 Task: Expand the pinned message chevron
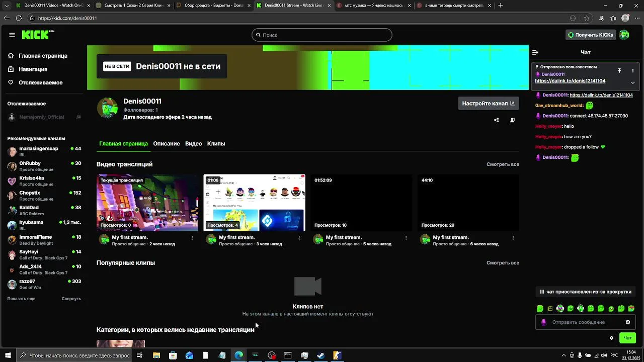pyautogui.click(x=632, y=82)
